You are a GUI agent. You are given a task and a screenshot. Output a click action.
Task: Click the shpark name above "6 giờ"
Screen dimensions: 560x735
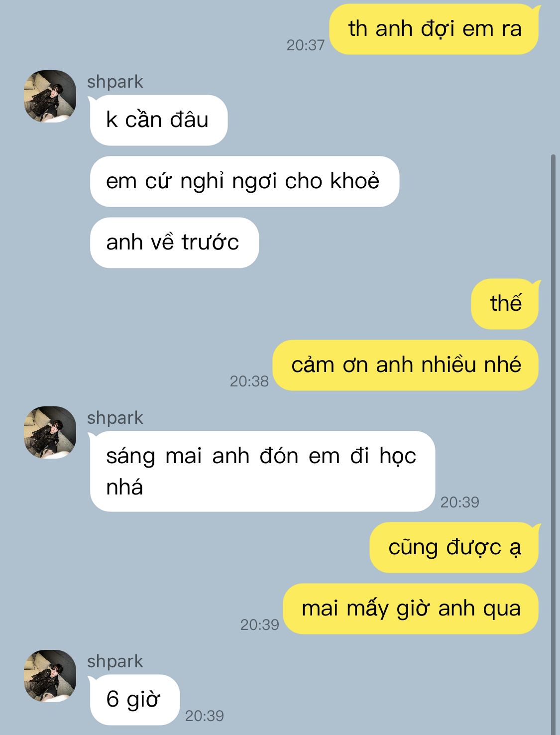[x=115, y=661]
